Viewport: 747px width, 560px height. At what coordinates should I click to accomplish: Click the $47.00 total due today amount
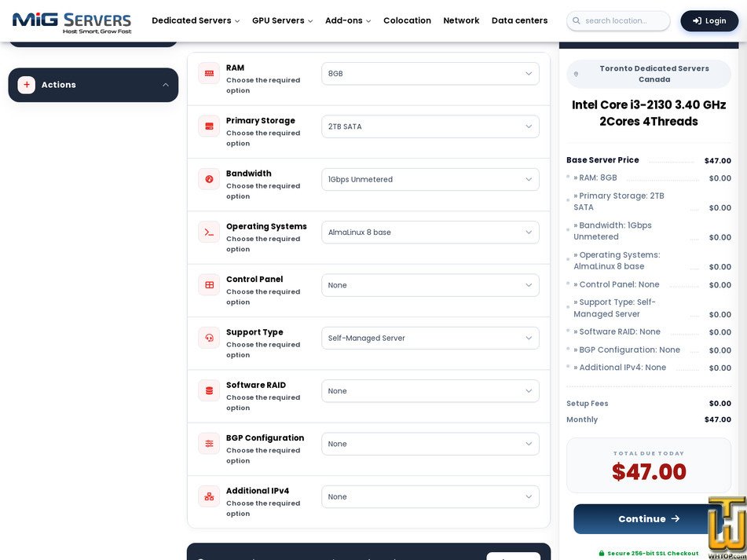pos(649,471)
